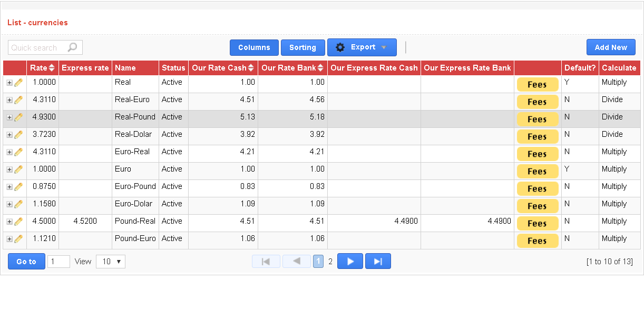Expand the Real-Pound row details
The width and height of the screenshot is (644, 320).
tap(9, 117)
